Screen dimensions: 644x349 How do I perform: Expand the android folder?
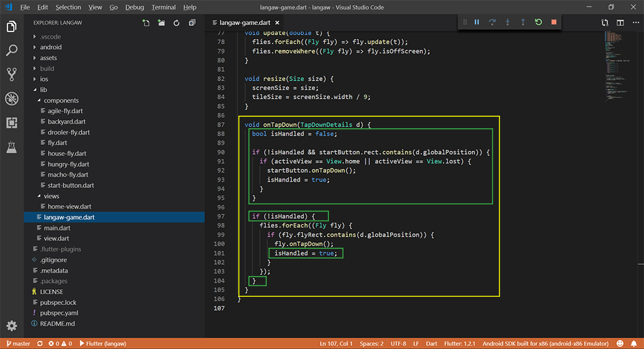coord(50,47)
